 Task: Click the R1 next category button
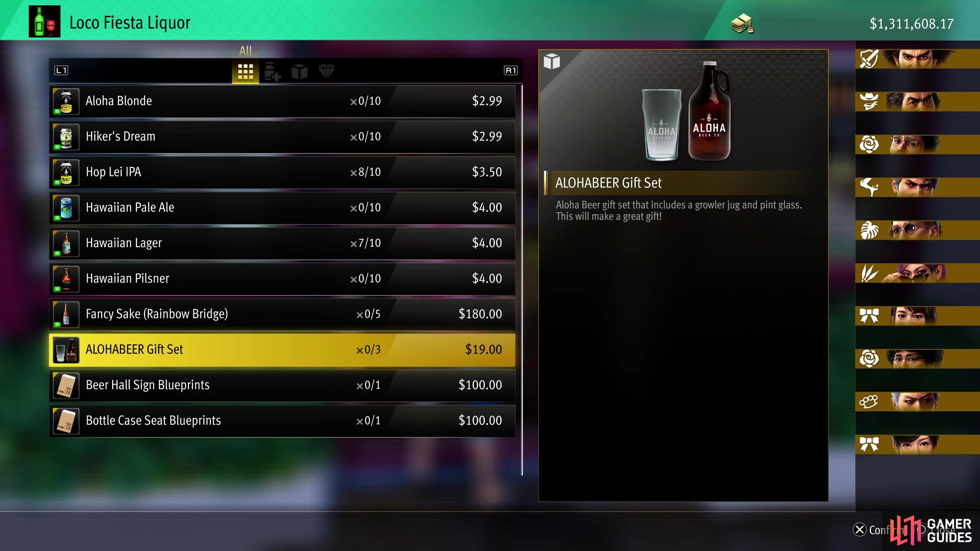coord(511,70)
